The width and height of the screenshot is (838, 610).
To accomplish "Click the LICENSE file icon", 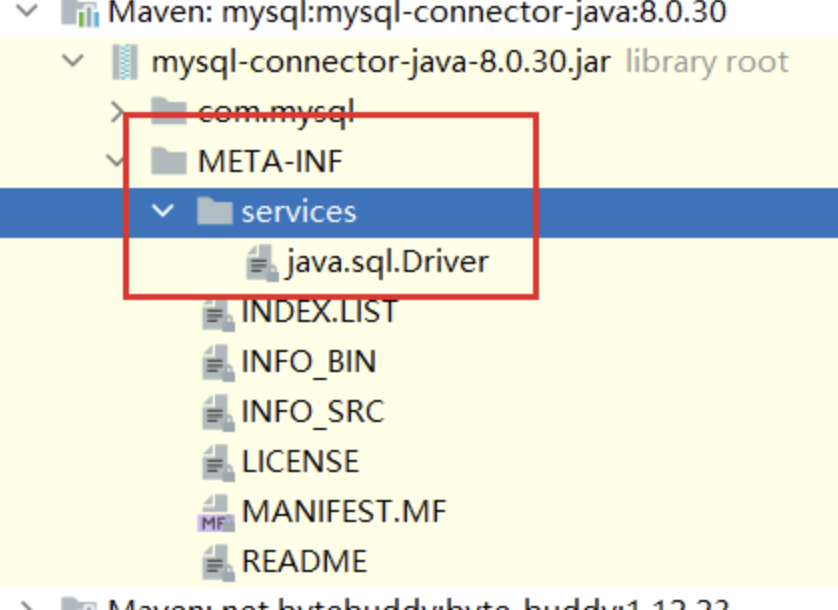I will pyautogui.click(x=218, y=463).
